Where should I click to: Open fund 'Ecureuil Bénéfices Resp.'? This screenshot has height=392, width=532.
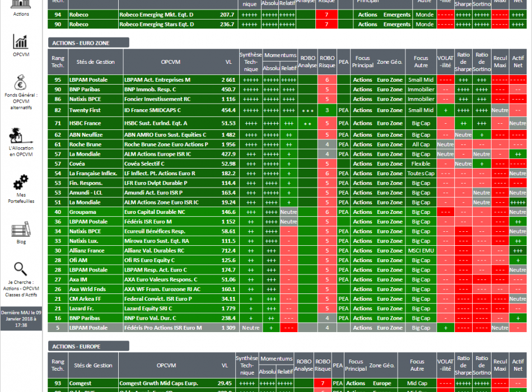click(x=155, y=231)
